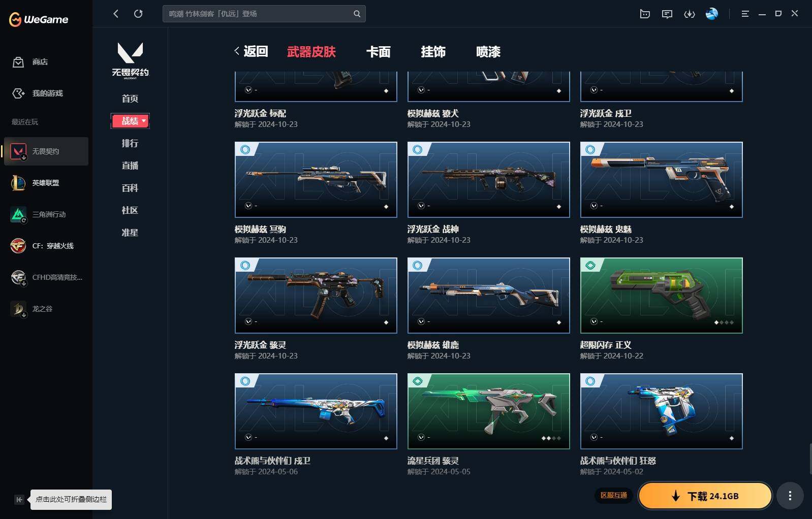Screen dimensions: 812x519
Task: Expand the 战绩 dropdown in the game menu
Action: coord(130,121)
